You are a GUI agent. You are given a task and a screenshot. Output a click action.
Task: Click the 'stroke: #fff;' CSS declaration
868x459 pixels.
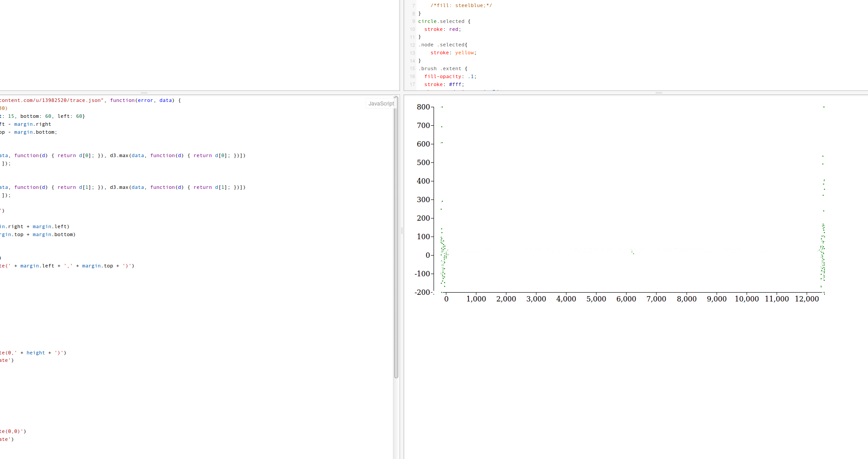point(444,84)
